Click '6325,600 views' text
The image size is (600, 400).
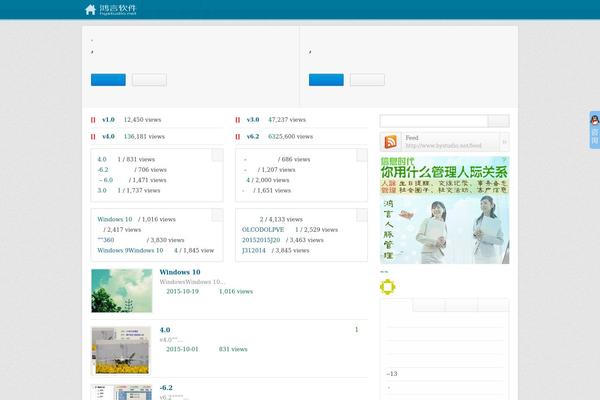pos(290,137)
